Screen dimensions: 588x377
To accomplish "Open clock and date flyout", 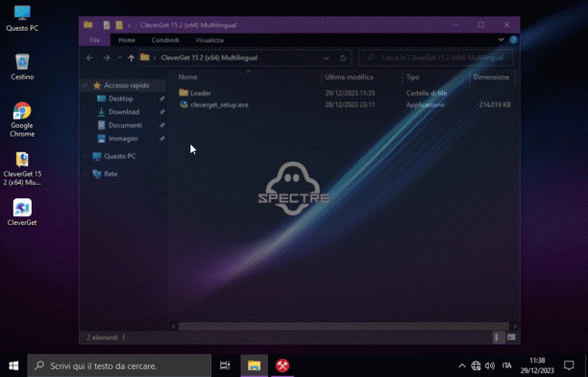I will pyautogui.click(x=537, y=365).
